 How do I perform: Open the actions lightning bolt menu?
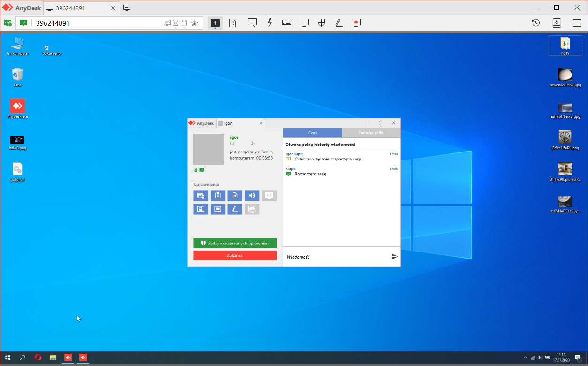pyautogui.click(x=270, y=23)
